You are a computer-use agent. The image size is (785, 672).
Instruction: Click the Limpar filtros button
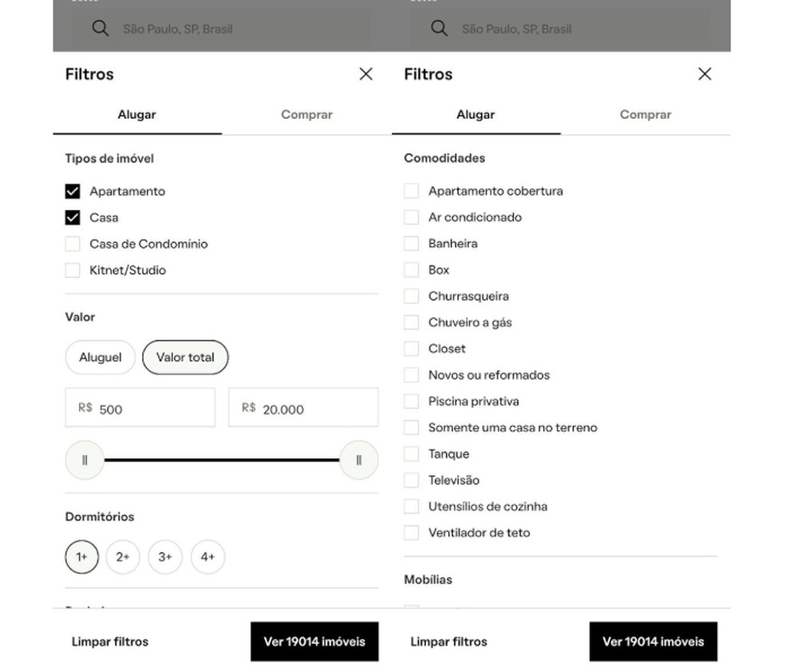tap(109, 641)
